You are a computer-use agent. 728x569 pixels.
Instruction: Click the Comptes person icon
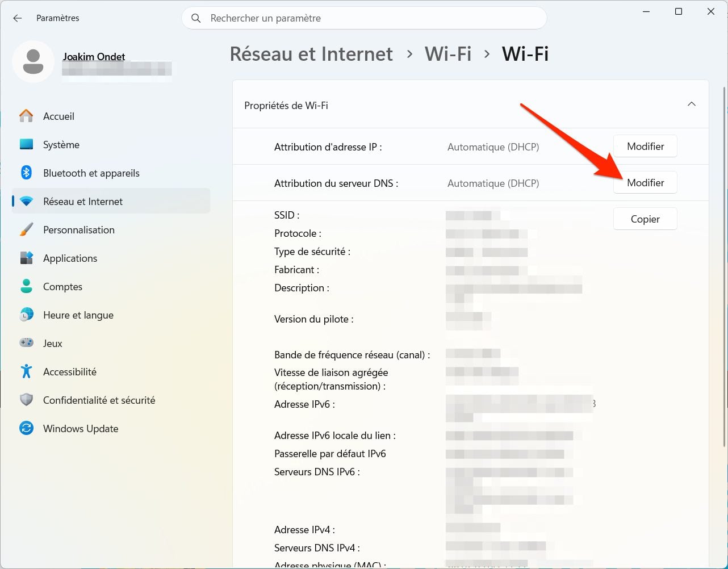[26, 286]
